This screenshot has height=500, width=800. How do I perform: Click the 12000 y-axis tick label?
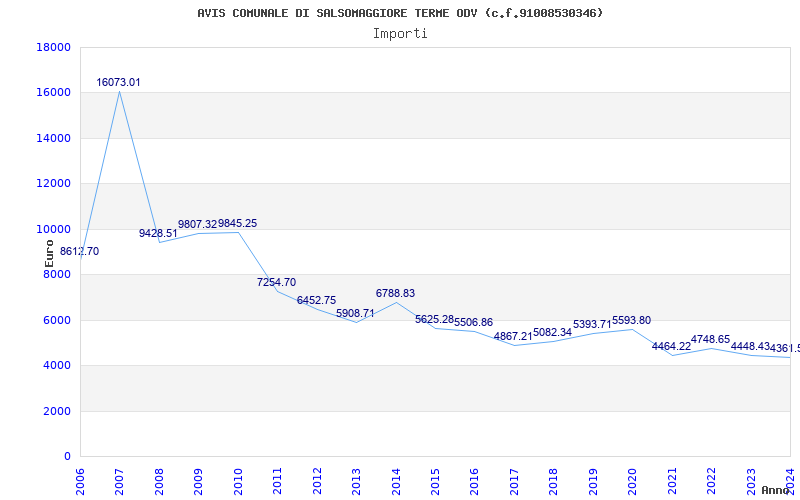point(54,184)
